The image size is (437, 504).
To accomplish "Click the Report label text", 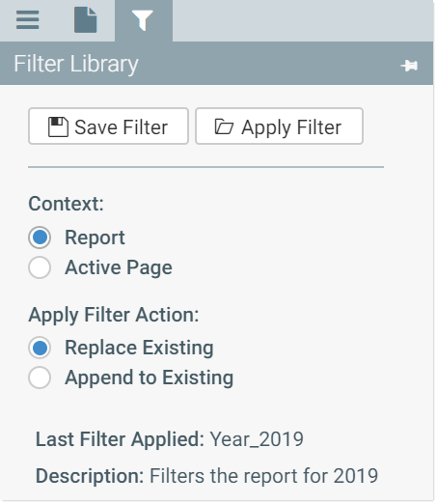I will 95,238.
